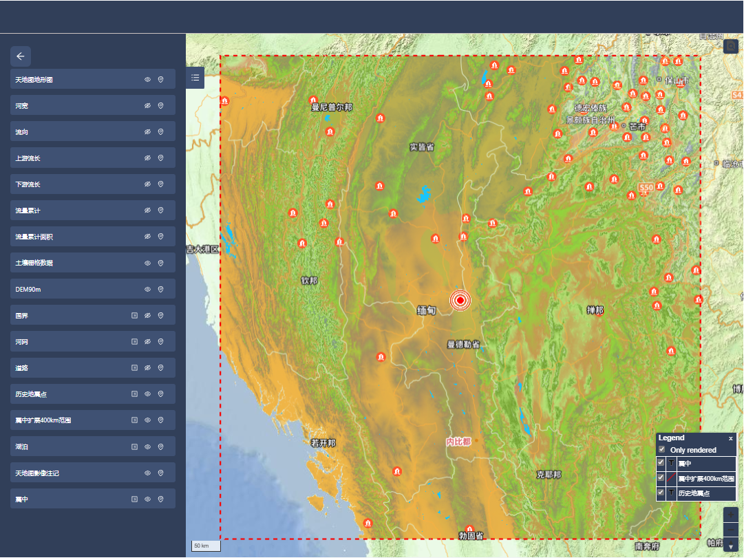This screenshot has height=560, width=744.
Task: Hide the 湖泊 layer
Action: 147,446
